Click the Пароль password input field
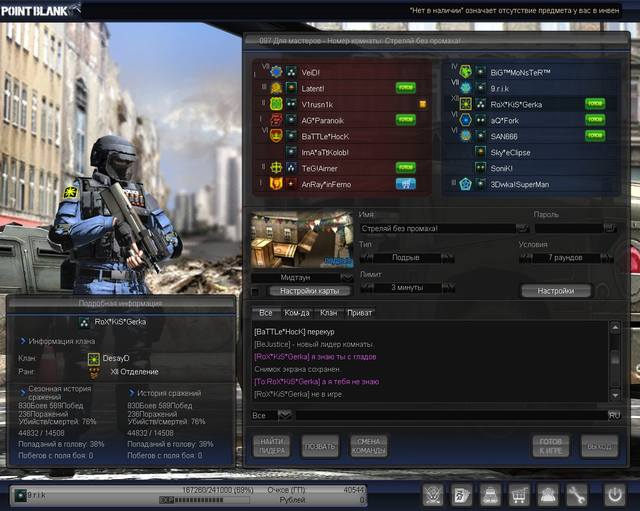Viewport: 640px width, 511px height. click(x=569, y=228)
